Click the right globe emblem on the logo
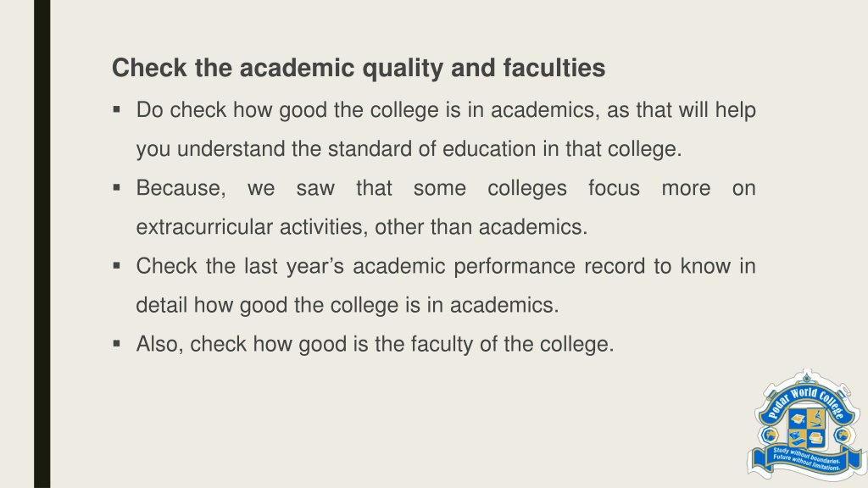The width and height of the screenshot is (868, 488). pos(843,435)
